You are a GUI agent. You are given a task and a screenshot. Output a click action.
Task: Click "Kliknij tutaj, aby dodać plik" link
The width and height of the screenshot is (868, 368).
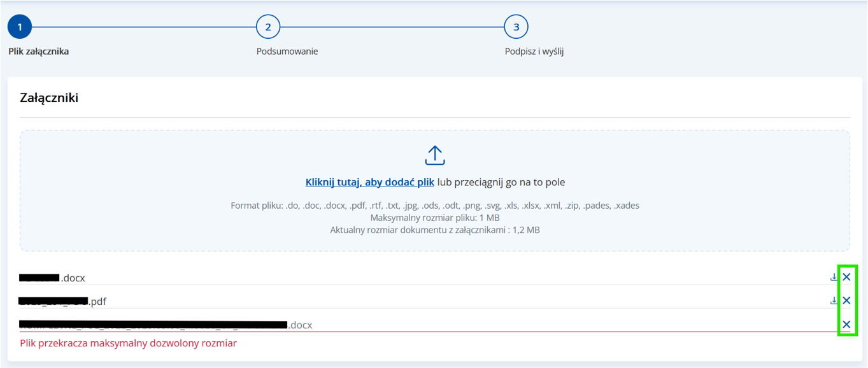pyautogui.click(x=369, y=182)
